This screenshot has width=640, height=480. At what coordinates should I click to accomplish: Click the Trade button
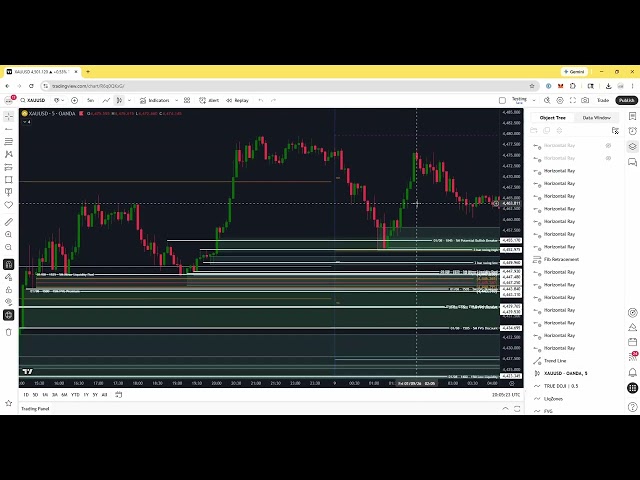pos(603,100)
